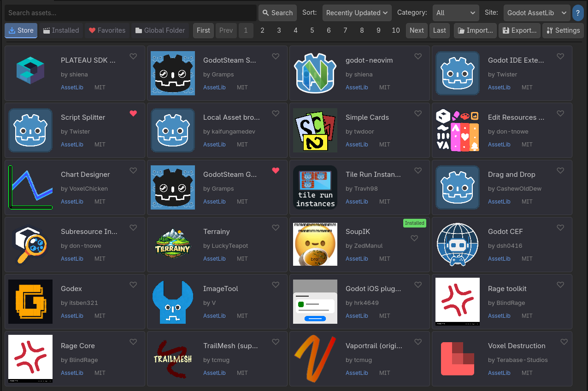The image size is (588, 391).
Task: Jump to the Last page
Action: [x=440, y=30]
